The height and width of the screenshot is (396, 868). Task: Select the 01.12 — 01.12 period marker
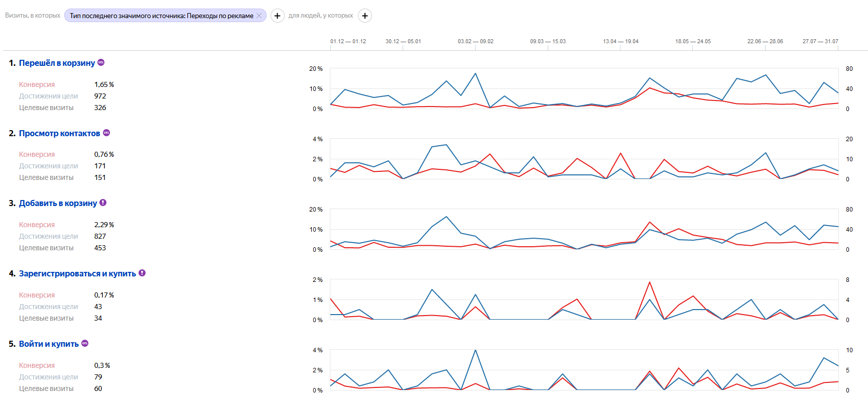tap(348, 41)
